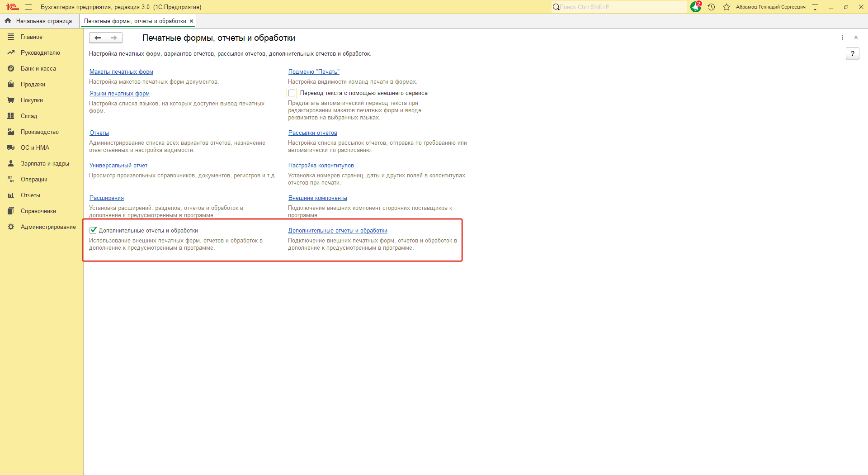The height and width of the screenshot is (475, 868).
Task: Click the question mark help button
Action: [852, 53]
